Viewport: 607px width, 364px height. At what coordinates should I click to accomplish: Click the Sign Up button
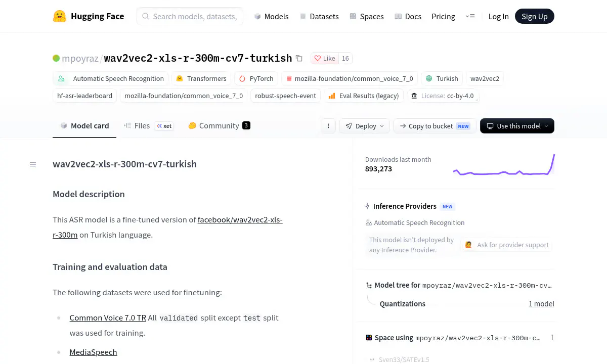tap(535, 16)
